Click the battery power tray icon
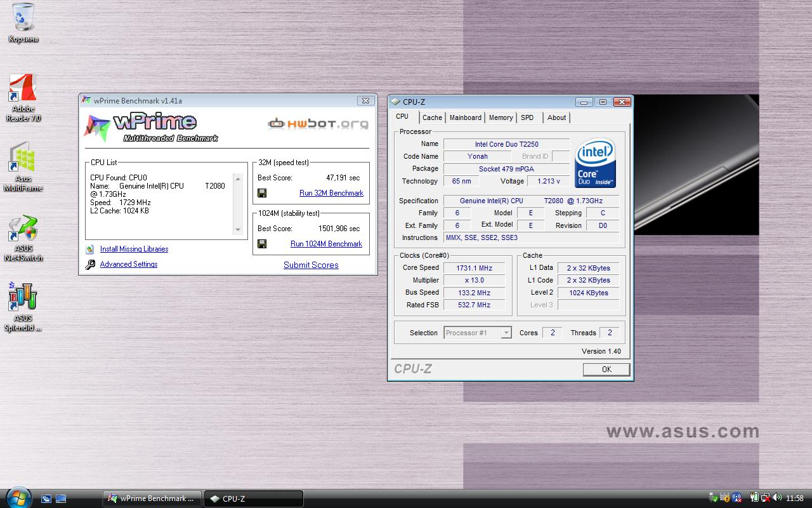The image size is (812, 508). [x=755, y=498]
